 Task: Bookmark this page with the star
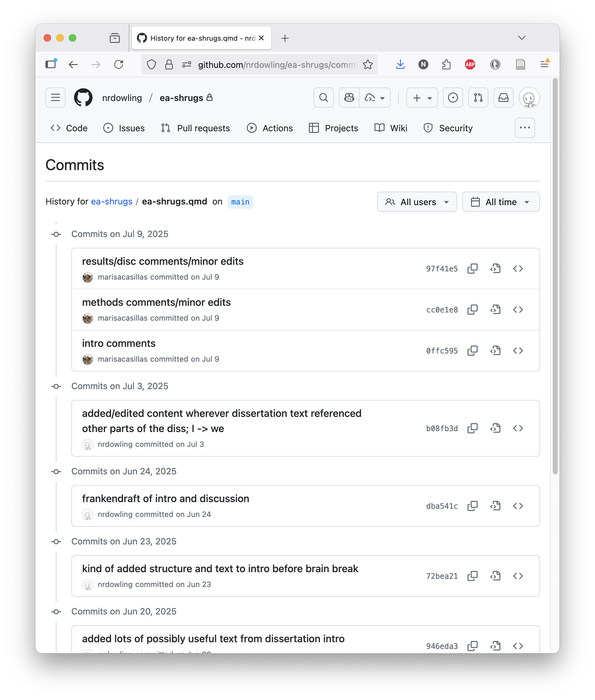[x=368, y=64]
